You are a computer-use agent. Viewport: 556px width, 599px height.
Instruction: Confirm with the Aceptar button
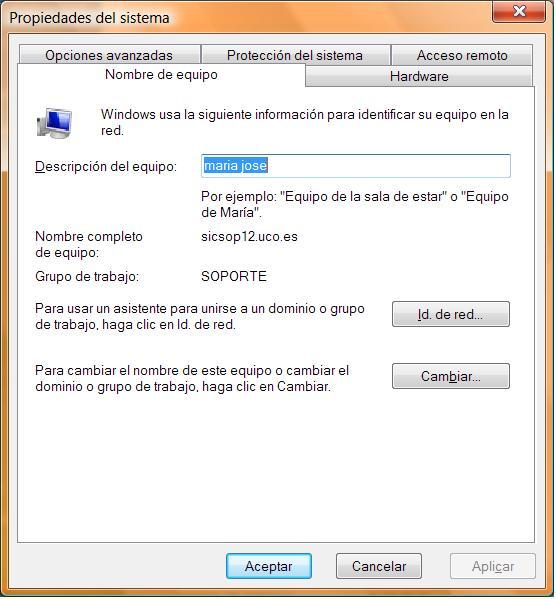pyautogui.click(x=269, y=567)
